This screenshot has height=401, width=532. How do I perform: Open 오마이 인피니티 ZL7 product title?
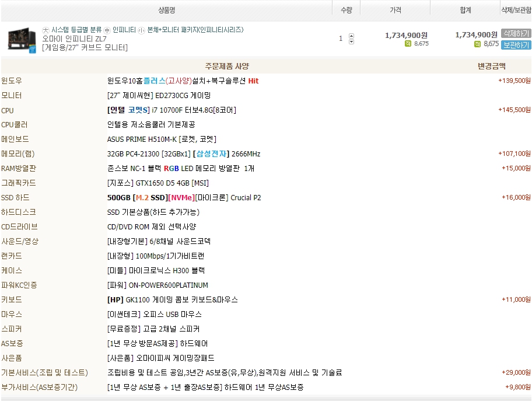(x=74, y=39)
